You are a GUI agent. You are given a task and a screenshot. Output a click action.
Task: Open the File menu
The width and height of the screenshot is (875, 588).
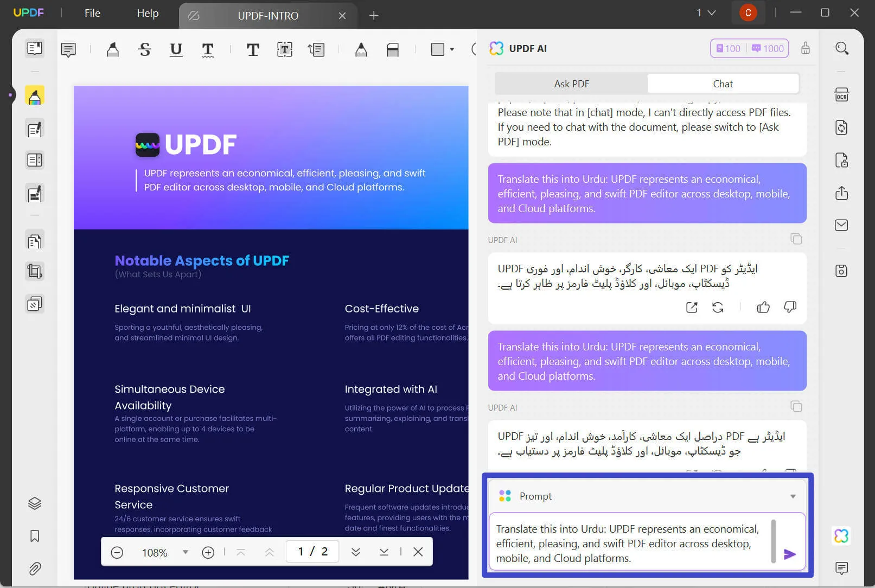point(92,13)
